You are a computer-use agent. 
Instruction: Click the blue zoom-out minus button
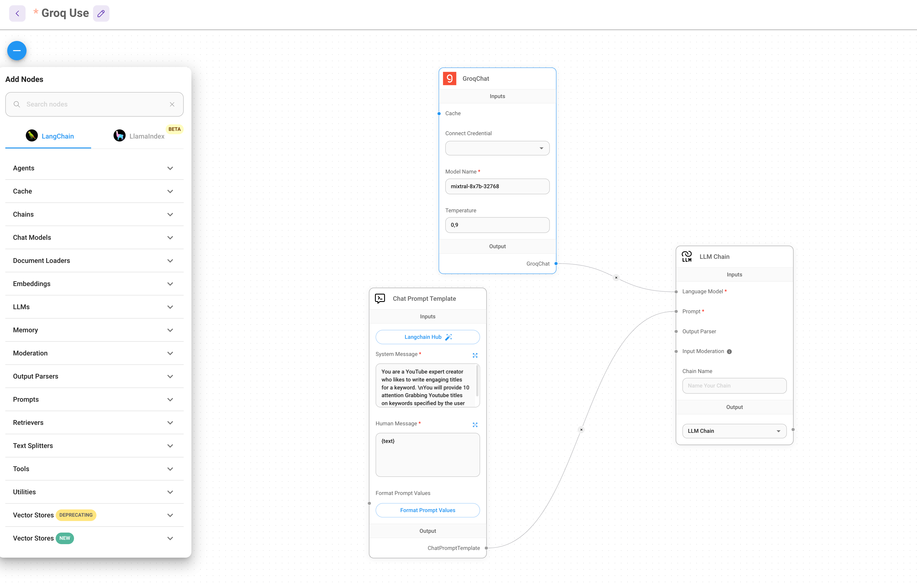click(x=16, y=50)
